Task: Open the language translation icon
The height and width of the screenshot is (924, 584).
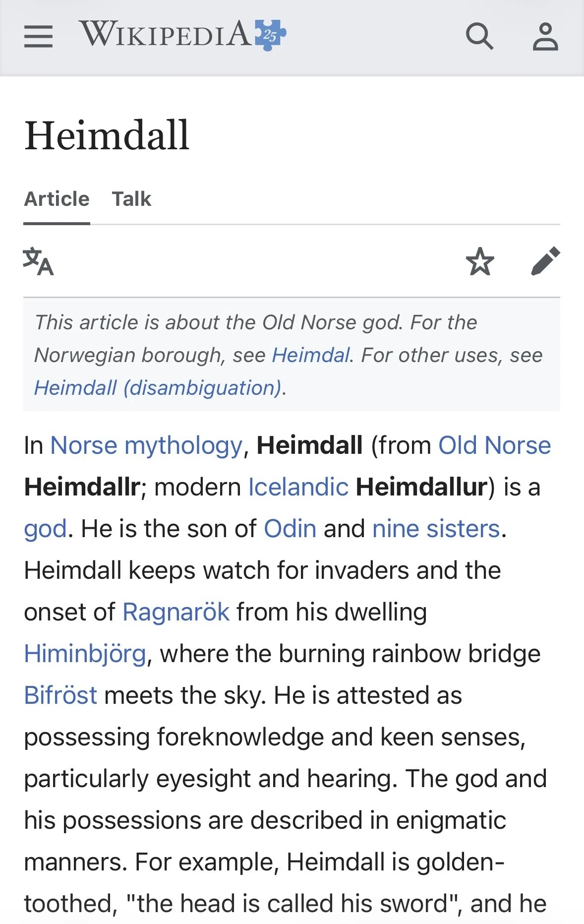Action: [38, 261]
